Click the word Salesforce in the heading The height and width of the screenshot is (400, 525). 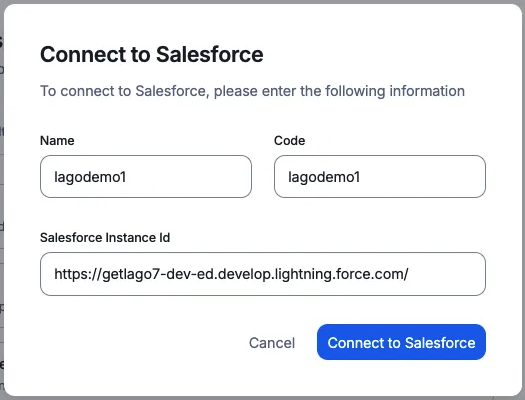[x=210, y=54]
